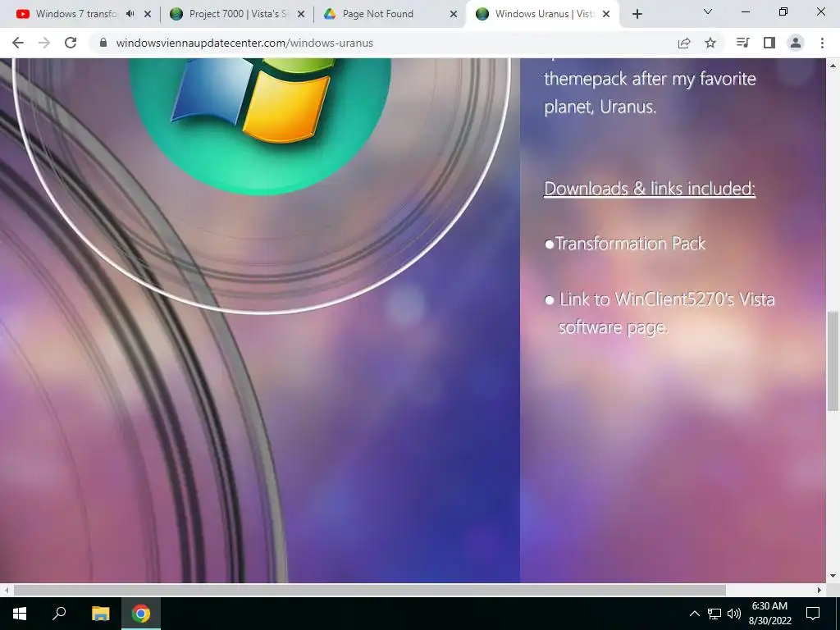Open Link to WinClient5270's Vista software page
Viewport: 840px width, 630px height.
(x=666, y=313)
